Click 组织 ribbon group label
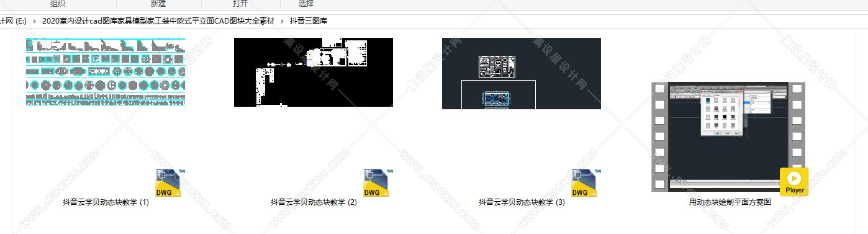The height and width of the screenshot is (234, 868). coord(58,4)
